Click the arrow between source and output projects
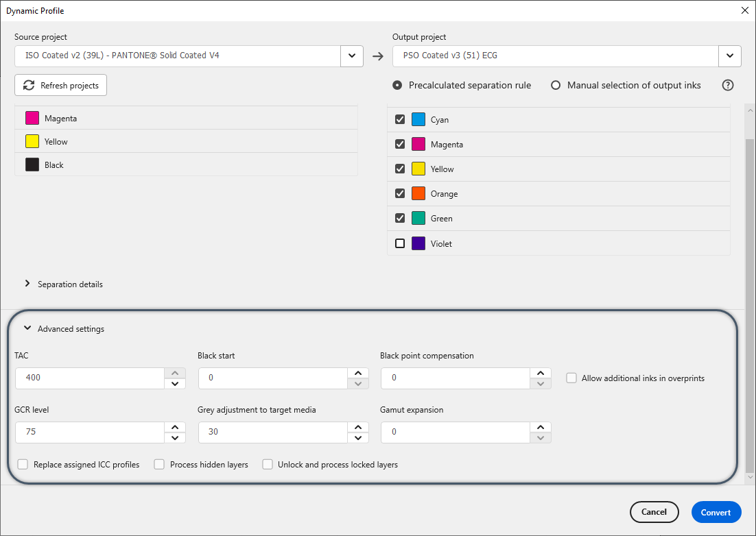This screenshot has width=756, height=536. click(x=377, y=56)
